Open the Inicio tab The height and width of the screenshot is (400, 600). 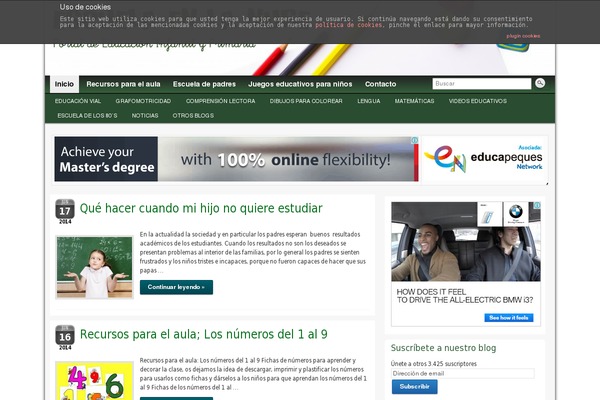point(64,84)
